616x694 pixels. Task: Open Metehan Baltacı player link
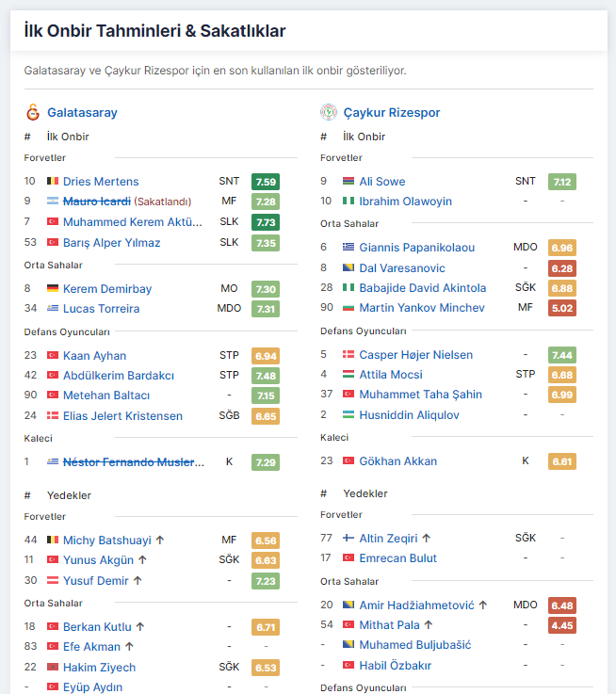pyautogui.click(x=106, y=395)
